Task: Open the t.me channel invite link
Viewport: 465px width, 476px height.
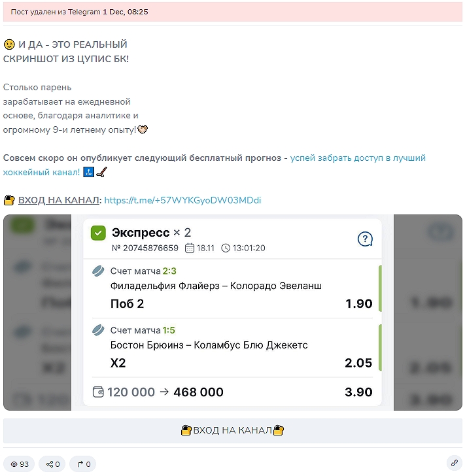Action: click(x=182, y=200)
